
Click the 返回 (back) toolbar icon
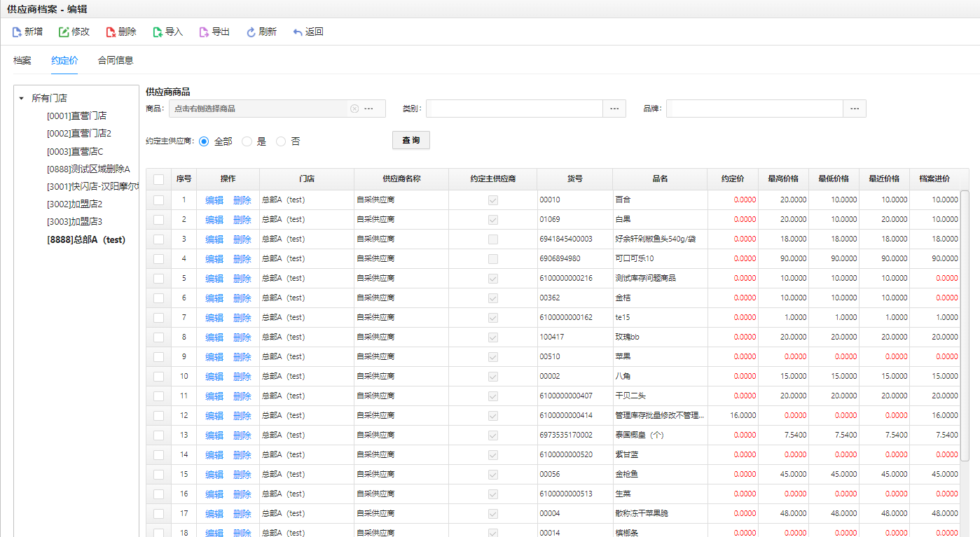pos(298,32)
